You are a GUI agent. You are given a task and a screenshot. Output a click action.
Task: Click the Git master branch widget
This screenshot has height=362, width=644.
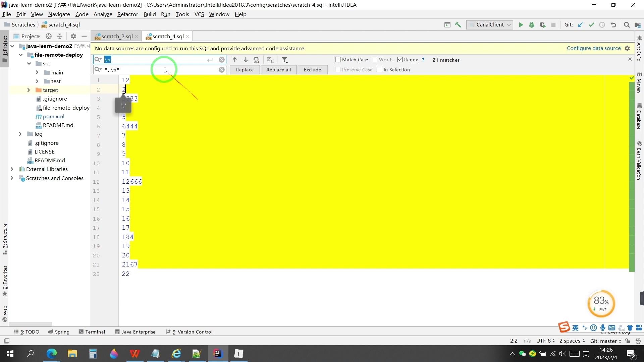click(x=606, y=341)
